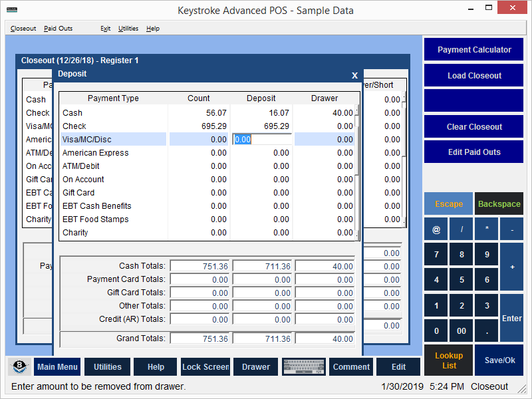Select the Visa/MC/Disc deposit input field
The width and height of the screenshot is (532, 399).
262,140
